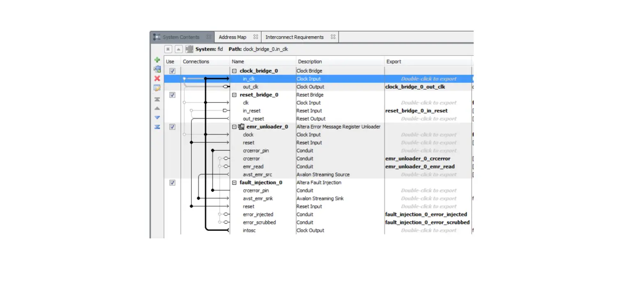Viewport: 644px width, 281px height.
Task: Click the System Contents tab icon
Action: [157, 37]
